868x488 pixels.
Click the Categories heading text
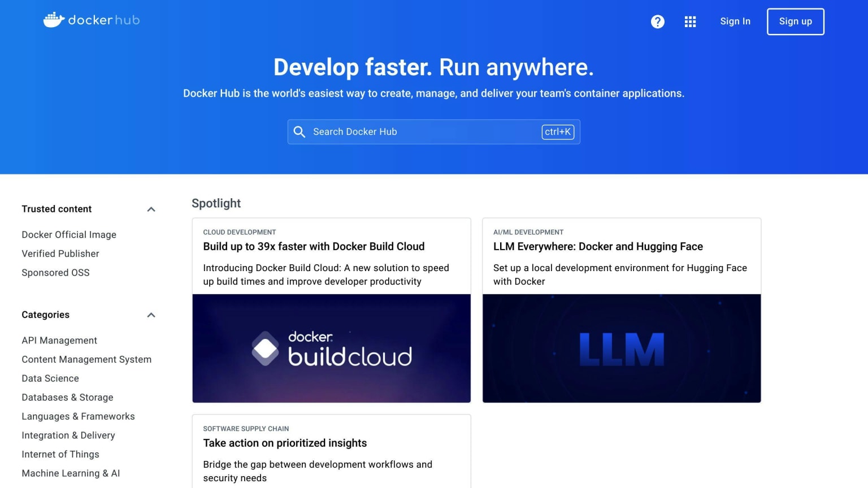click(46, 315)
